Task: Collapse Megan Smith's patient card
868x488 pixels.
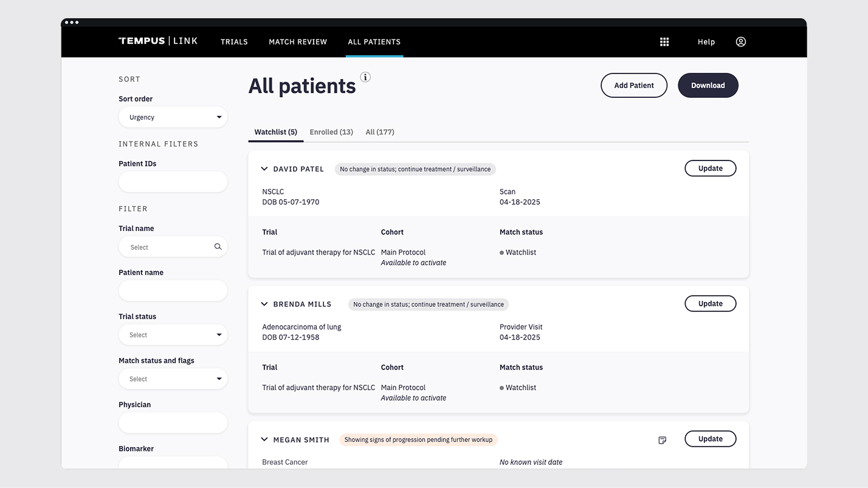Action: [x=264, y=439]
